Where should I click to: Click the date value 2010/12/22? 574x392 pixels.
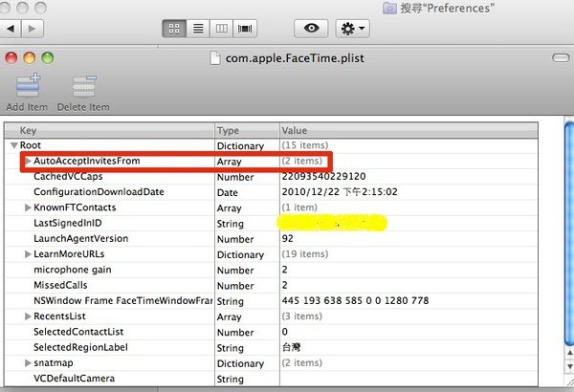click(340, 192)
